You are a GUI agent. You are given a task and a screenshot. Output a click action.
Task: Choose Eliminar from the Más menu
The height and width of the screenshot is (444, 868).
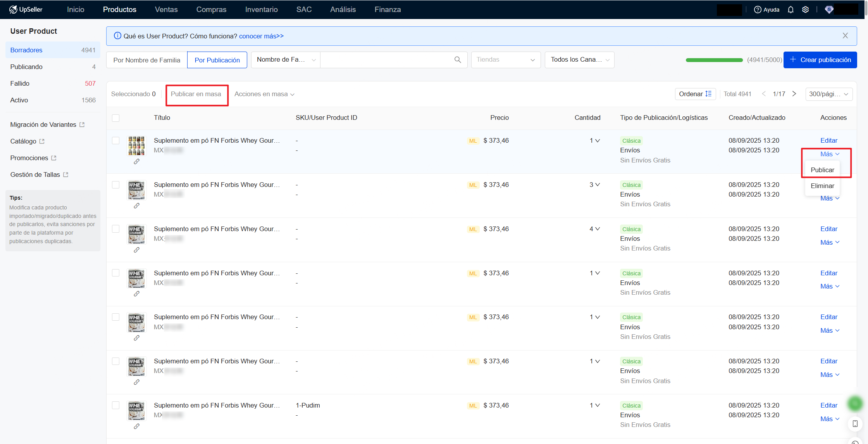(x=822, y=186)
